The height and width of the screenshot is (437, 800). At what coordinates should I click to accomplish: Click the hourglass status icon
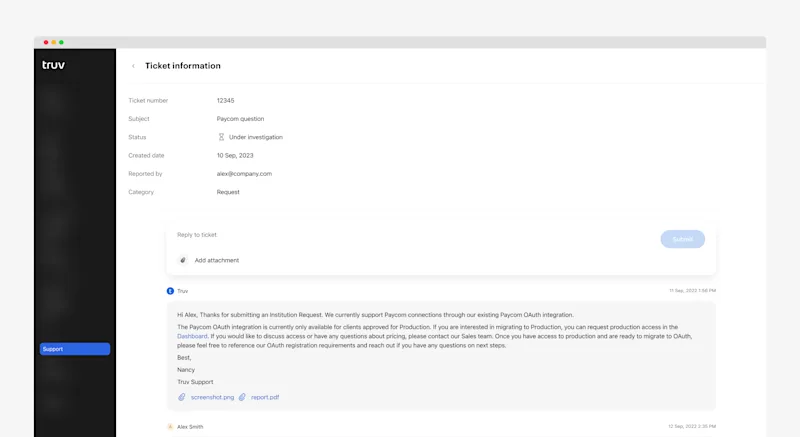click(221, 137)
